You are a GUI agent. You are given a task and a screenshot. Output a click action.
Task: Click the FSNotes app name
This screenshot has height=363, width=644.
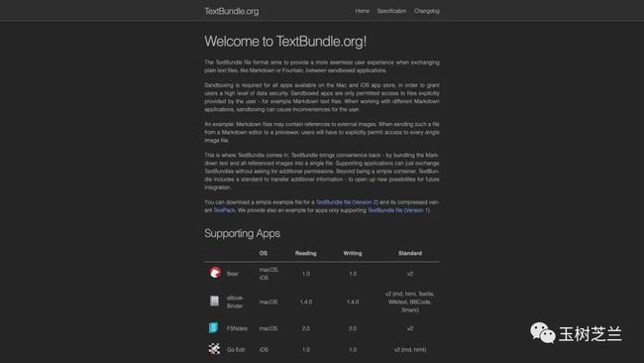237,329
